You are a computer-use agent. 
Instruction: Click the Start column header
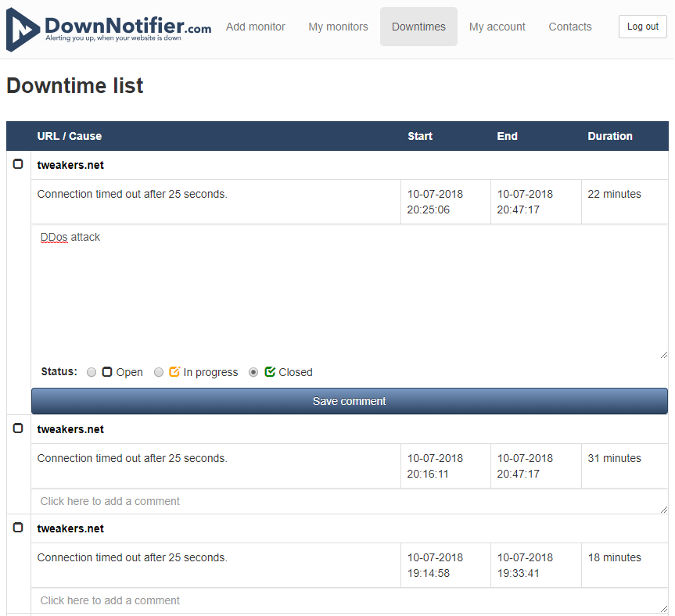click(420, 136)
